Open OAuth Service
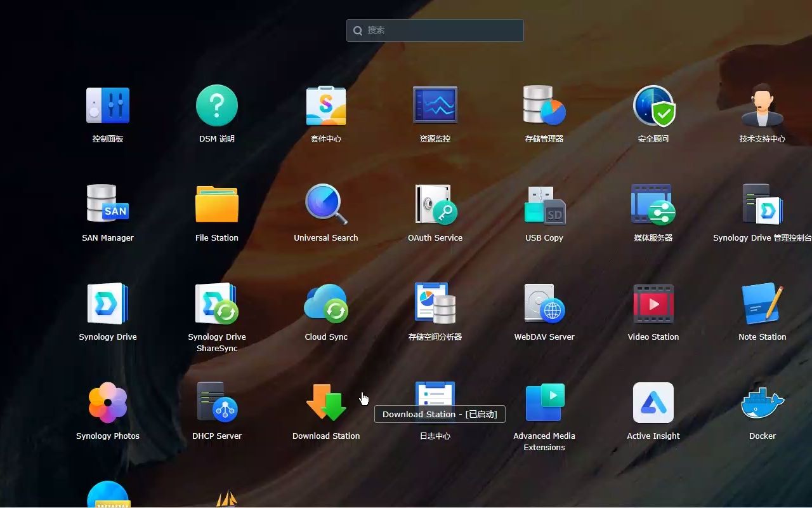812x508 pixels. point(435,204)
